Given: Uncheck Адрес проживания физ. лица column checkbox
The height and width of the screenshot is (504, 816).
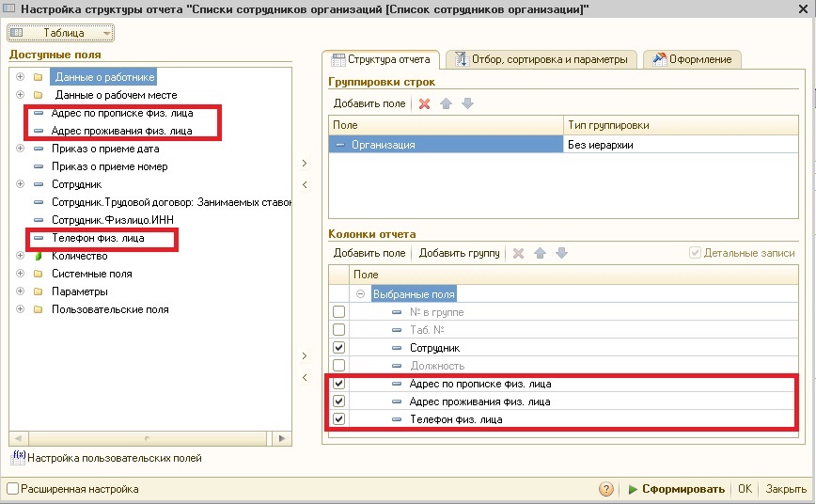Looking at the screenshot, I should click(338, 401).
